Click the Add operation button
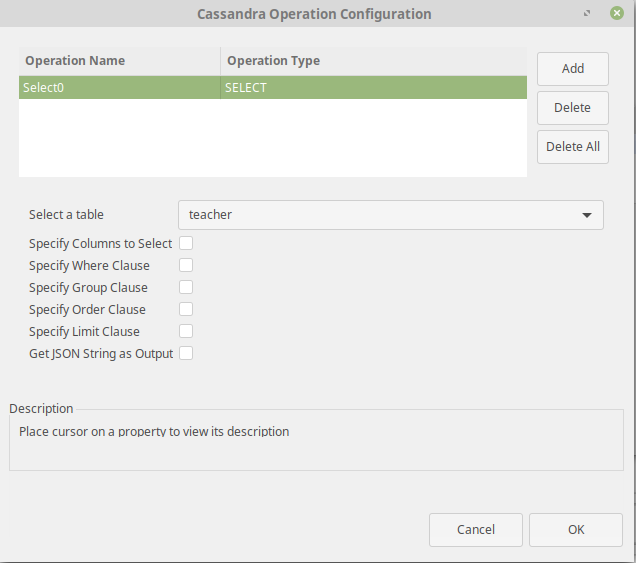Viewport: 636px width, 563px height. pos(573,69)
